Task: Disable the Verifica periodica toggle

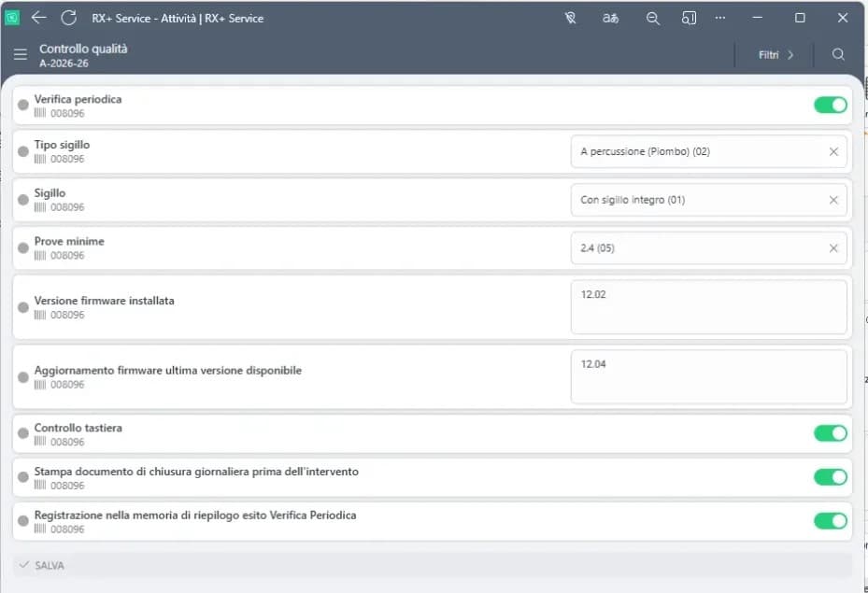Action: pyautogui.click(x=830, y=105)
